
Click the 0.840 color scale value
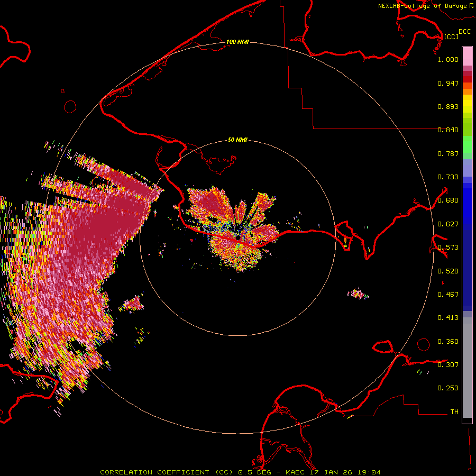coord(448,130)
